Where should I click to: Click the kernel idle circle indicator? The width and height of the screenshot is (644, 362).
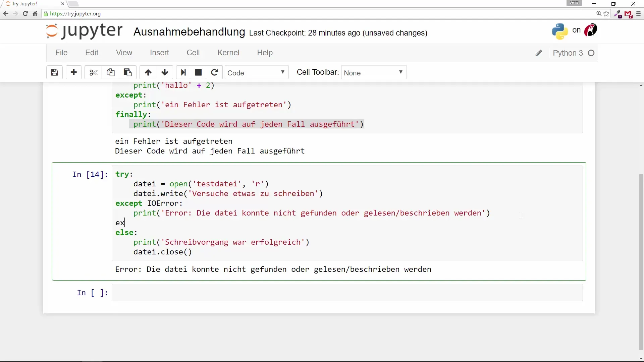pos(591,53)
